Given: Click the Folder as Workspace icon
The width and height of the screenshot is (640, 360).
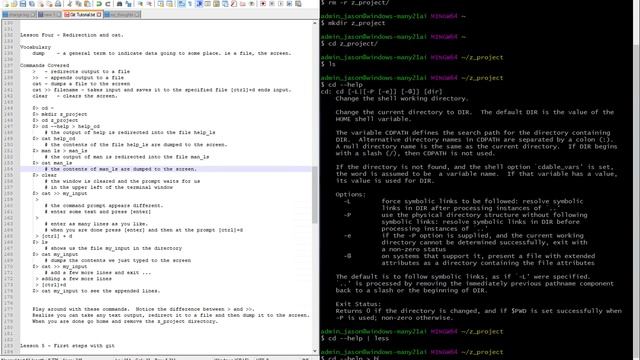Looking at the screenshot, I should (x=242, y=4).
